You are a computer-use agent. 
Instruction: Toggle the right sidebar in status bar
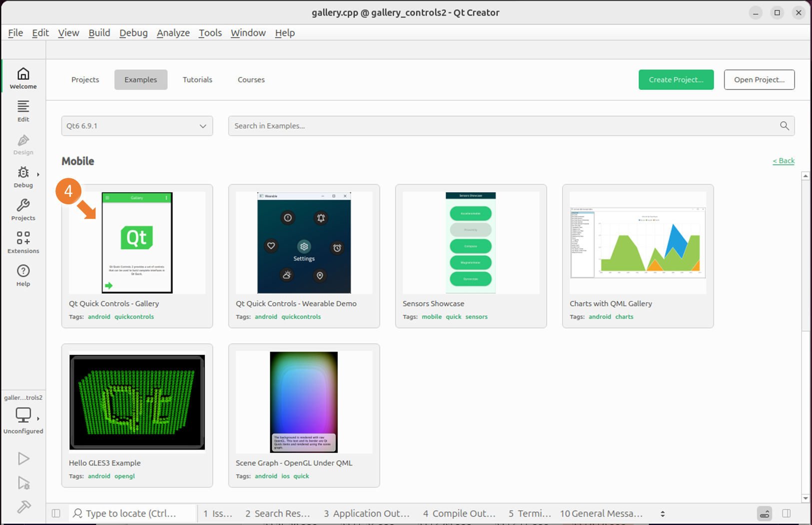coord(787,514)
